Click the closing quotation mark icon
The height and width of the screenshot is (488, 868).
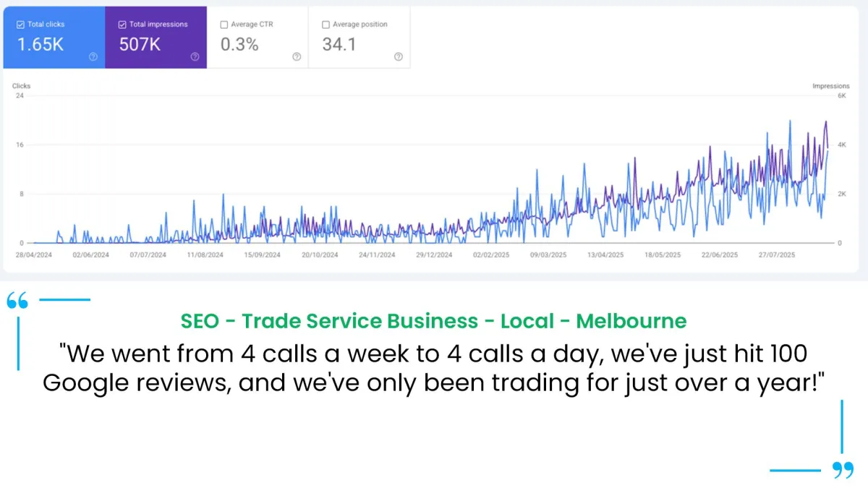click(843, 470)
